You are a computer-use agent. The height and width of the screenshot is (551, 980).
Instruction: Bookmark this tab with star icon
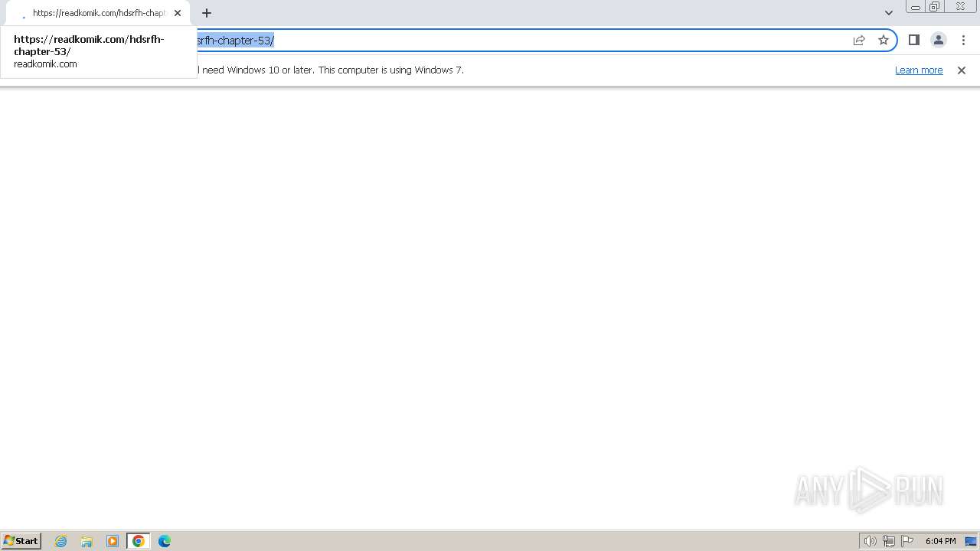pos(884,40)
